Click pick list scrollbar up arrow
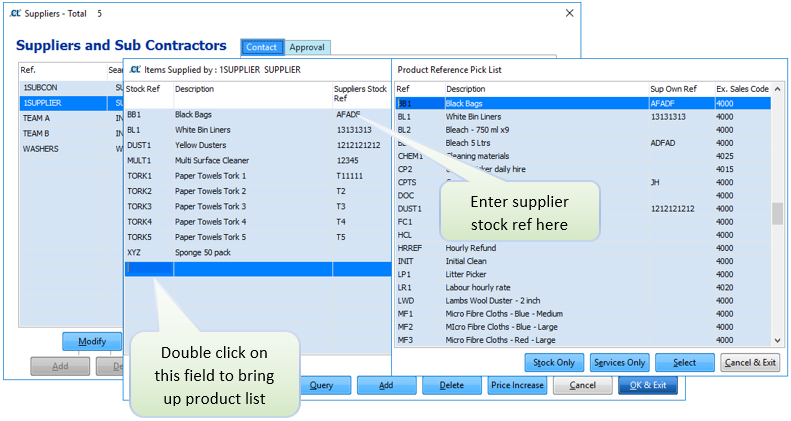This screenshot has height=421, width=791. (x=777, y=89)
